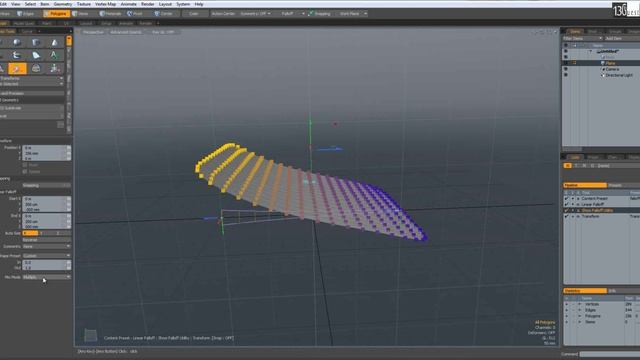This screenshot has height=360, width=640.
Task: Open the Work Plane dropdown
Action: click(353, 13)
